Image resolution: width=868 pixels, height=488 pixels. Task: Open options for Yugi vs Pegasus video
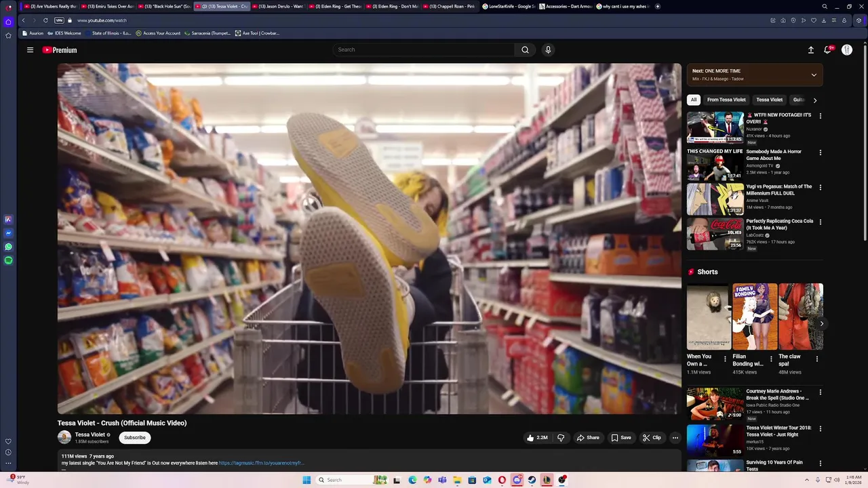point(820,187)
